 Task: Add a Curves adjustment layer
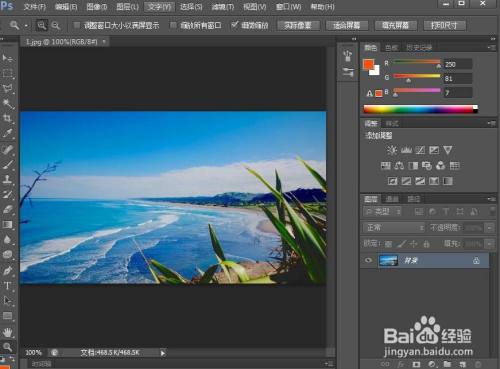pyautogui.click(x=420, y=150)
